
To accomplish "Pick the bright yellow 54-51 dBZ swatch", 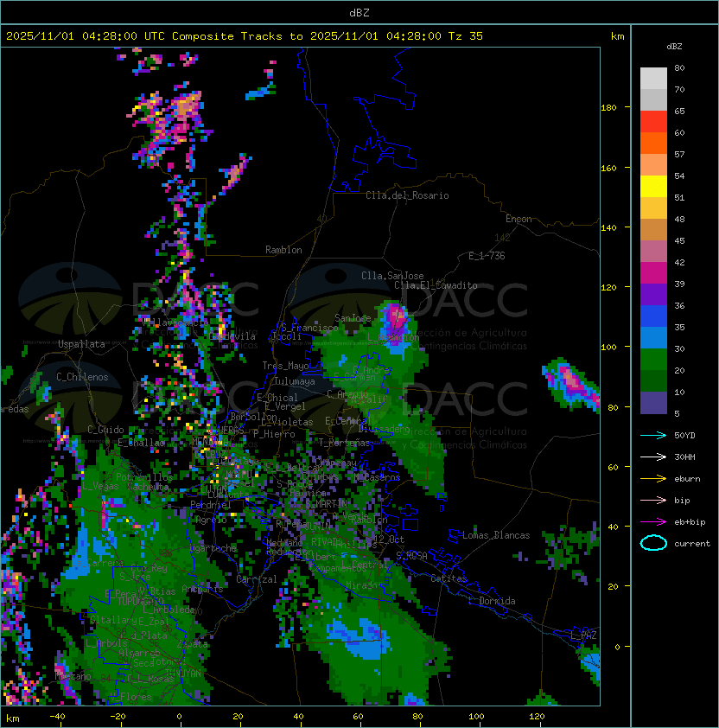I will (x=653, y=186).
